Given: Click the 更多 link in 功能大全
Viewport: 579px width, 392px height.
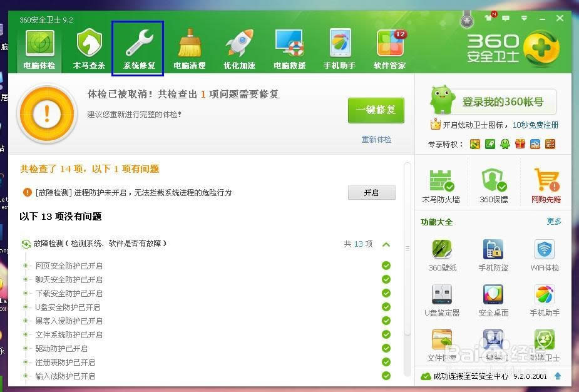Looking at the screenshot, I should tap(554, 221).
